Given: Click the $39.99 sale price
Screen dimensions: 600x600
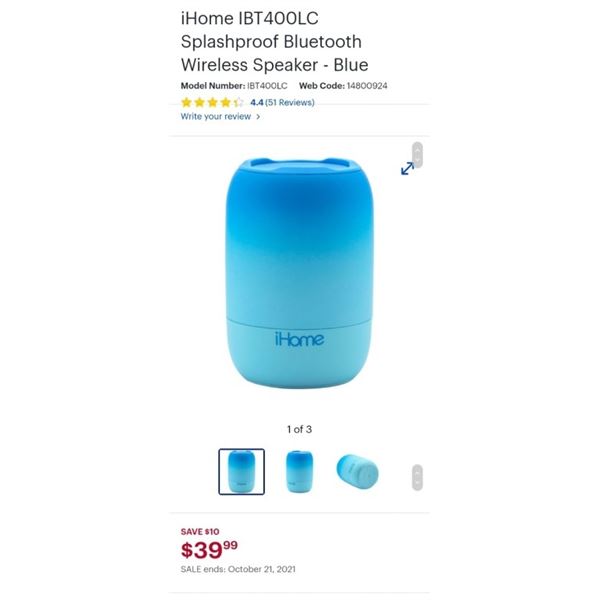Looking at the screenshot, I should click(209, 550).
